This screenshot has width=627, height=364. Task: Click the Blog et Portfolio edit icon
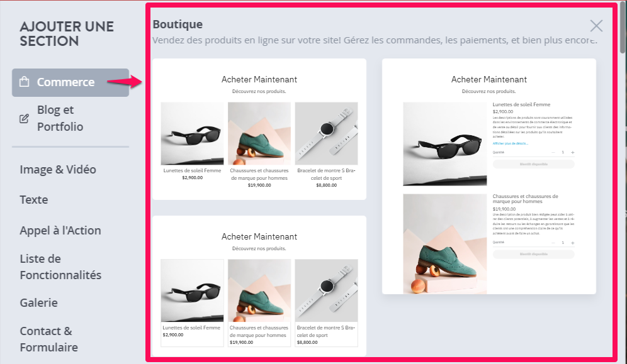[x=24, y=119]
